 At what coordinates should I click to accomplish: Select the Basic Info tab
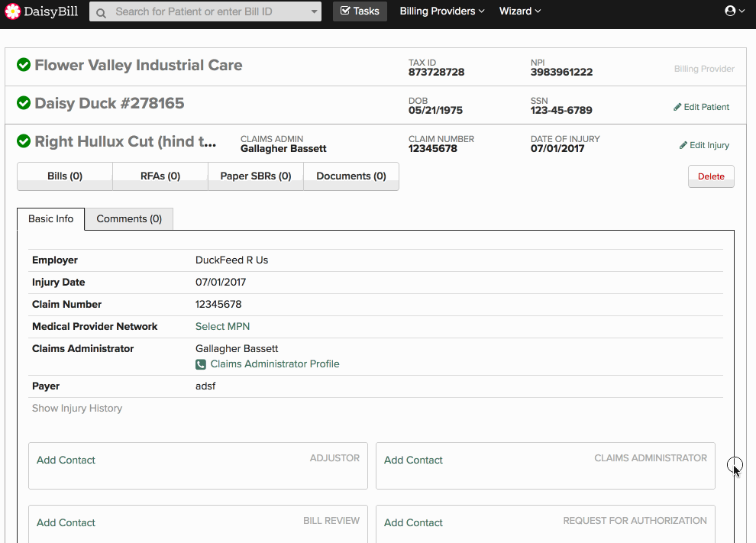tap(50, 219)
